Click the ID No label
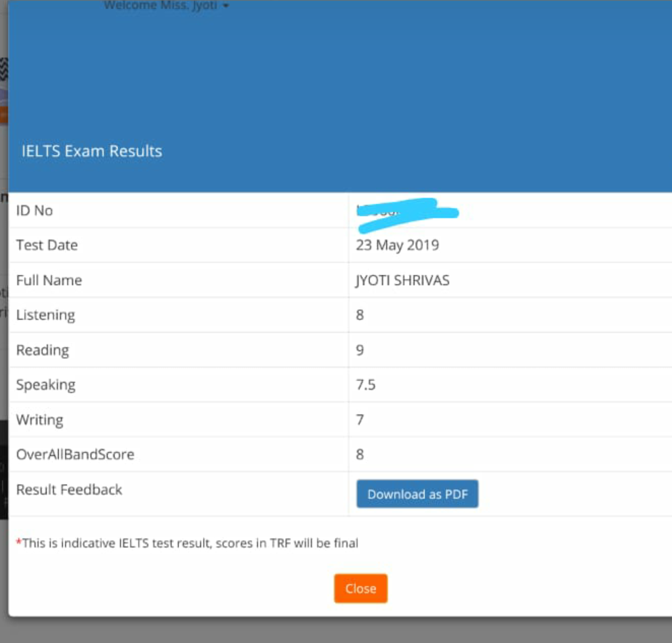Image resolution: width=672 pixels, height=643 pixels. coord(35,211)
